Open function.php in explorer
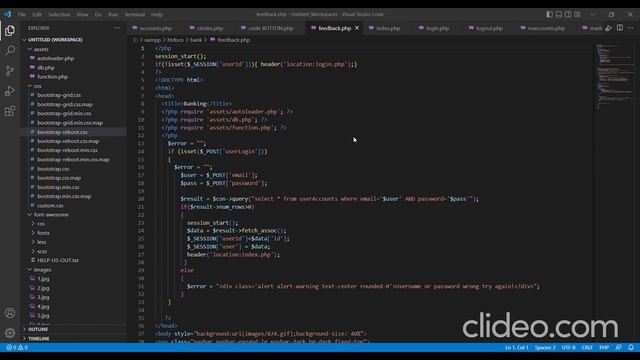The image size is (640, 360). click(73, 77)
